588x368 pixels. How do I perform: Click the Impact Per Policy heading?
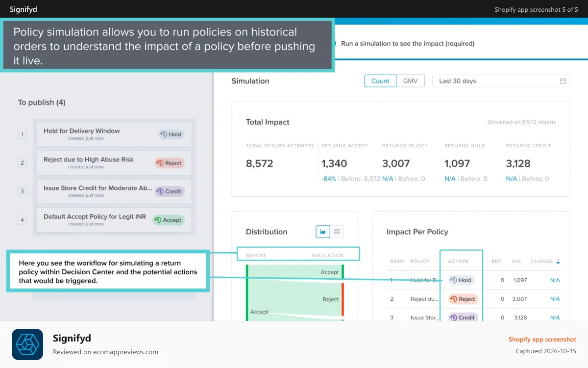[x=417, y=232]
